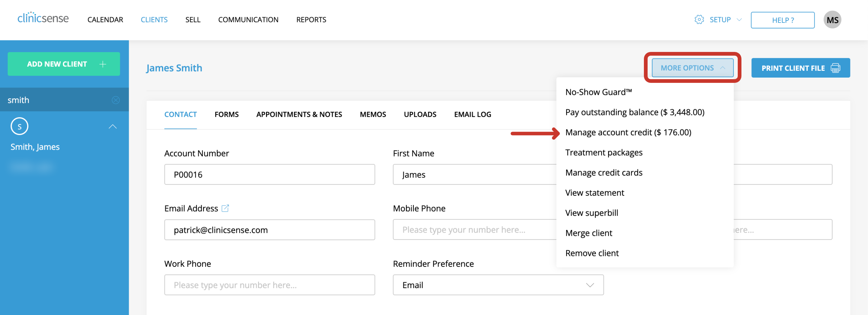868x315 pixels.
Task: Switch to the Contact tab
Action: click(180, 114)
